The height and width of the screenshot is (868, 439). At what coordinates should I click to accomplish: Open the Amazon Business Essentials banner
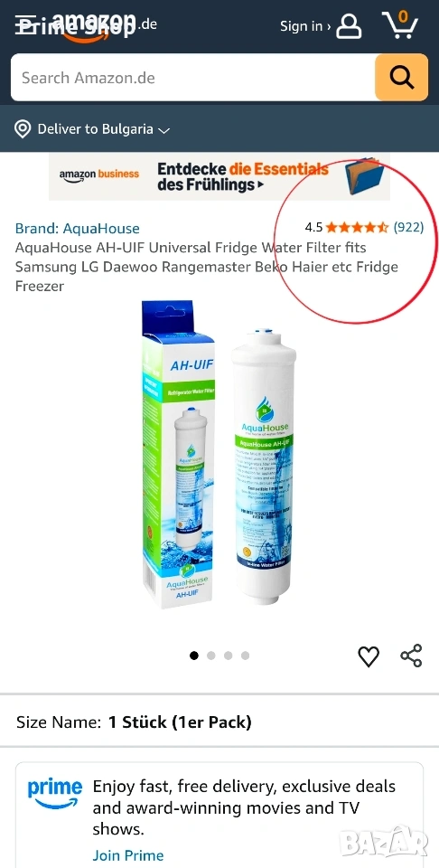tap(219, 176)
